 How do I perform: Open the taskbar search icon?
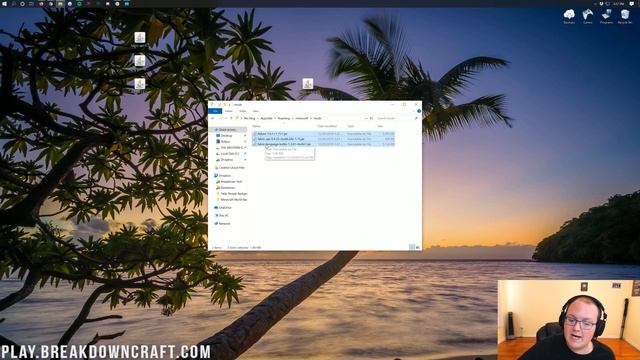[x=13, y=4]
